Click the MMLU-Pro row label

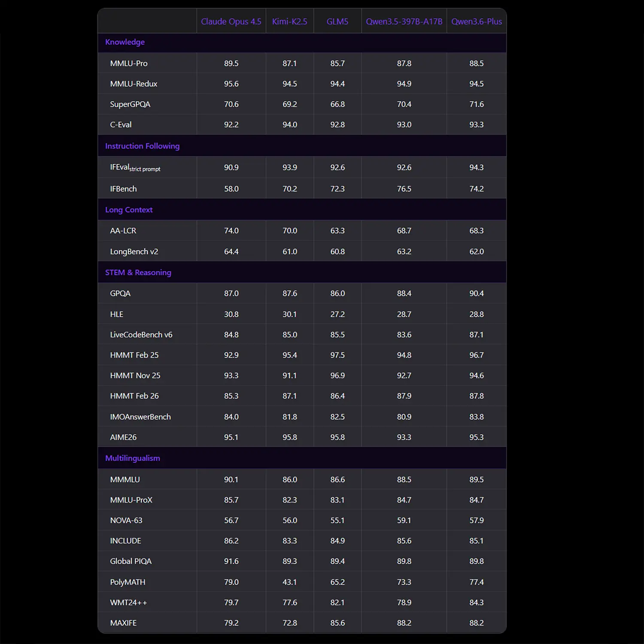129,64
